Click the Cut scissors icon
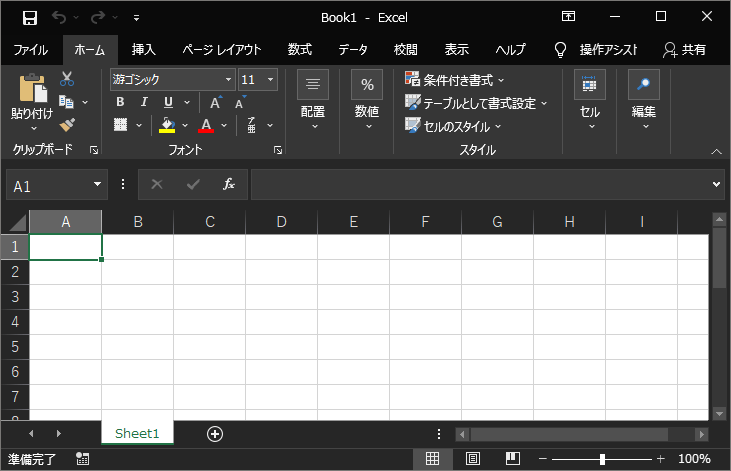The height and width of the screenshot is (471, 731). [67, 79]
